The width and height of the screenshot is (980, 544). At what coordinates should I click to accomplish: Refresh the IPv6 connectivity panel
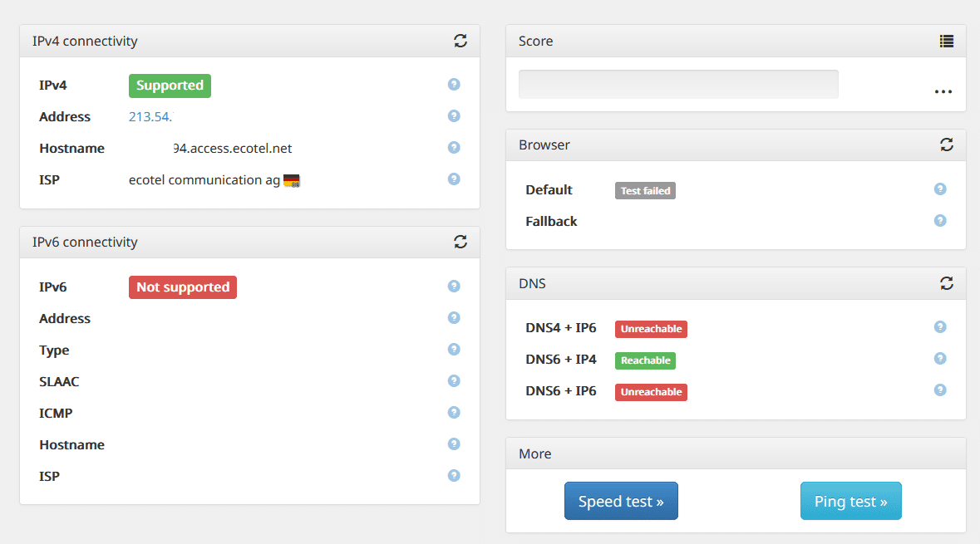pos(460,242)
